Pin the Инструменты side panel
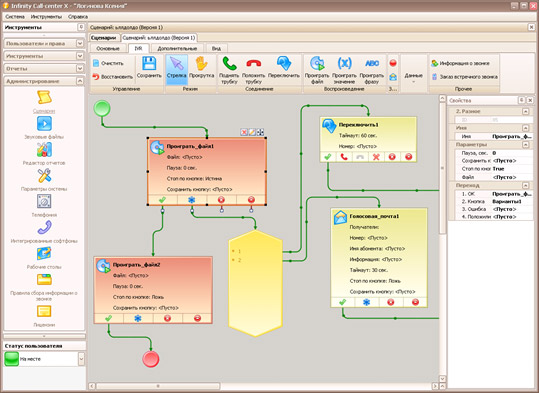 pyautogui.click(x=81, y=27)
